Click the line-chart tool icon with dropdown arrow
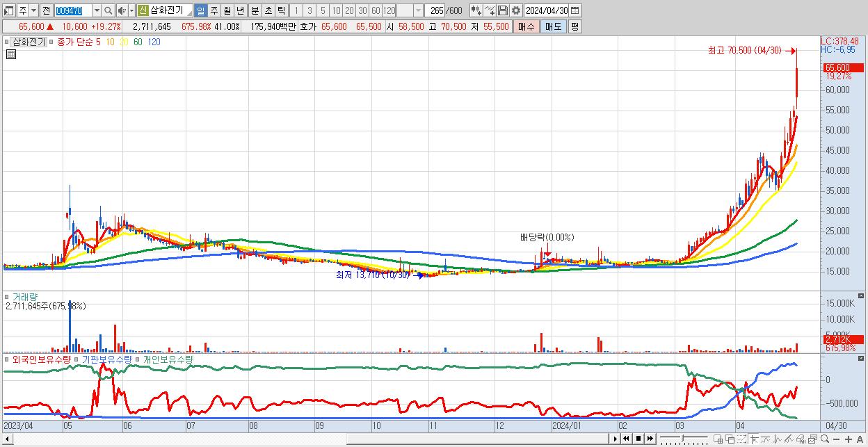This screenshot has width=868, height=447. pos(490,10)
